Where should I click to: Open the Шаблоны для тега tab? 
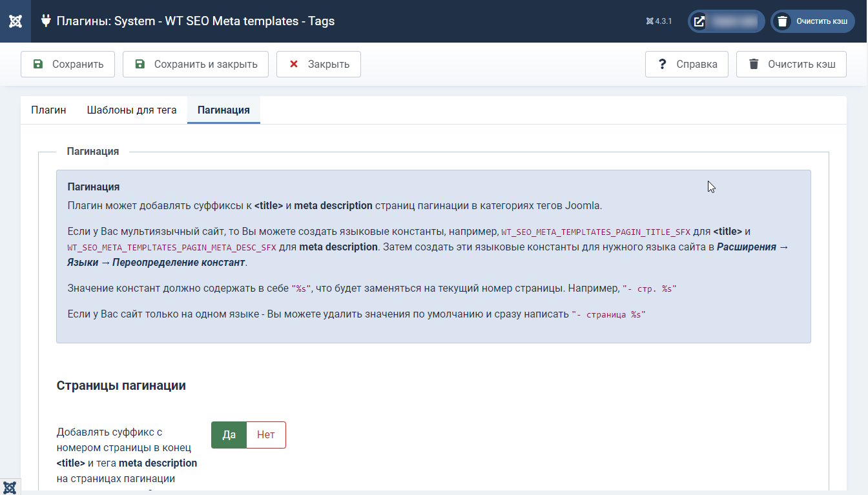pyautogui.click(x=132, y=110)
